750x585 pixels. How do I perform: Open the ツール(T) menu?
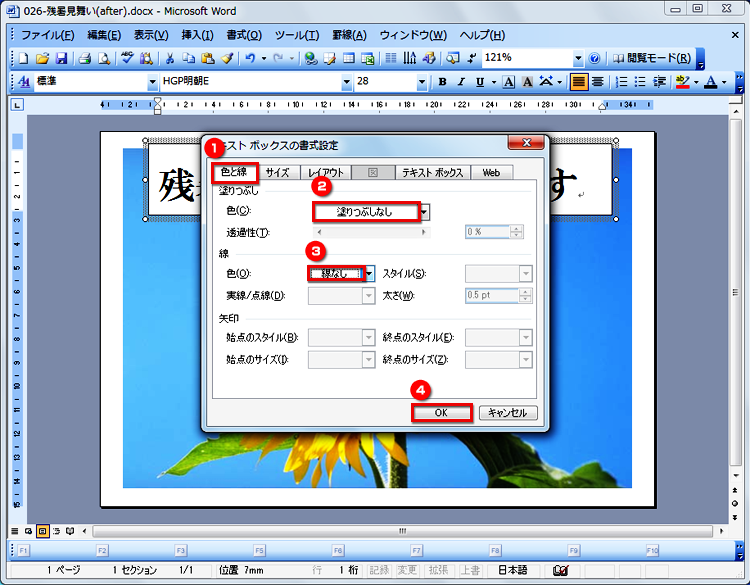(297, 35)
